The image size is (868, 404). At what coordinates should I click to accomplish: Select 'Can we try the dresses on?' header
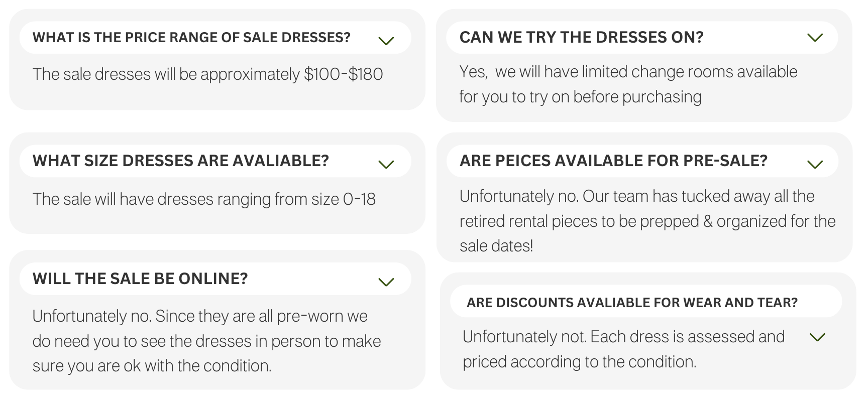coord(642,38)
